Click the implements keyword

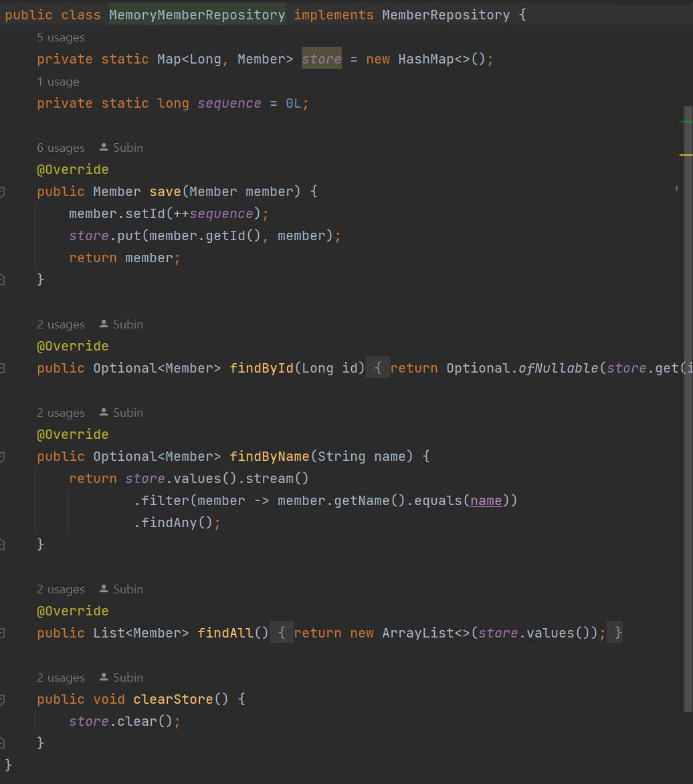[x=334, y=15]
